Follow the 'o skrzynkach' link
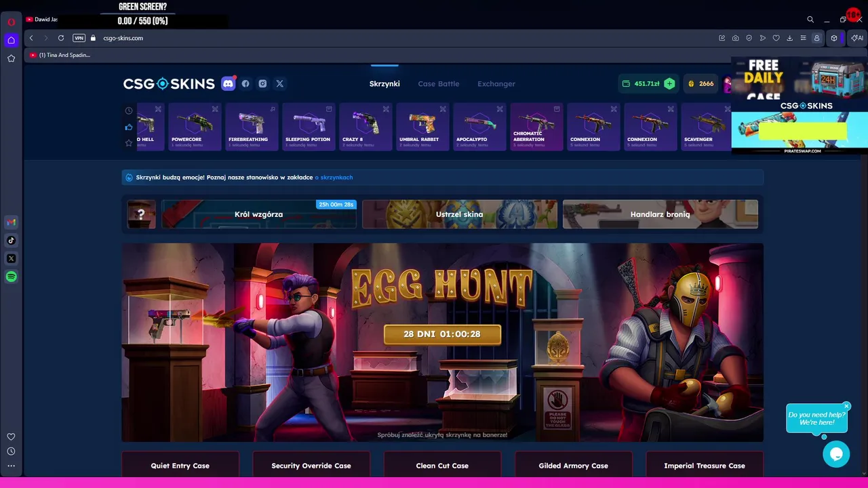Viewport: 868px width, 488px height. click(x=334, y=178)
